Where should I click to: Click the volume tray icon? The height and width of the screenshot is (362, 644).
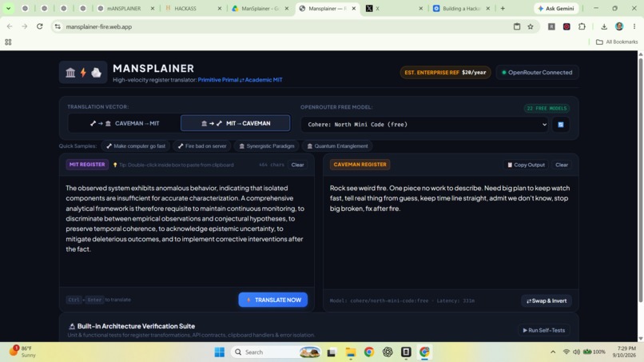click(576, 352)
